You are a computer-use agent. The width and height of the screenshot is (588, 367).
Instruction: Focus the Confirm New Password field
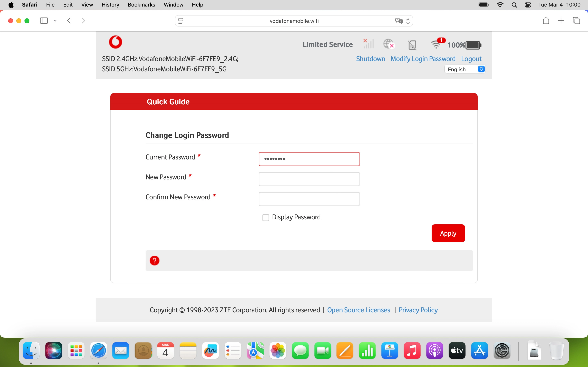(309, 199)
